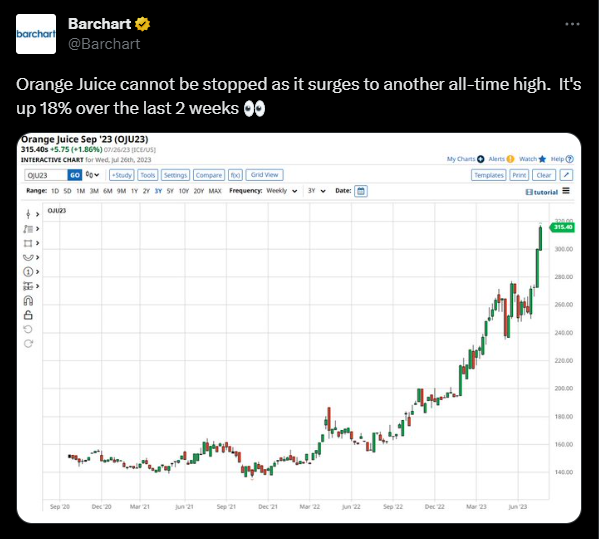The height and width of the screenshot is (539, 599).
Task: Select the 2Y range
Action: (146, 191)
